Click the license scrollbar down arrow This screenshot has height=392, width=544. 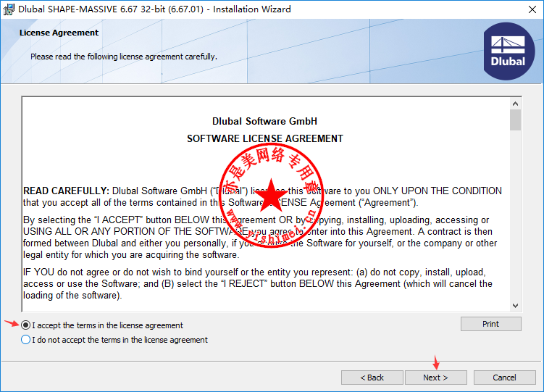pyautogui.click(x=515, y=306)
